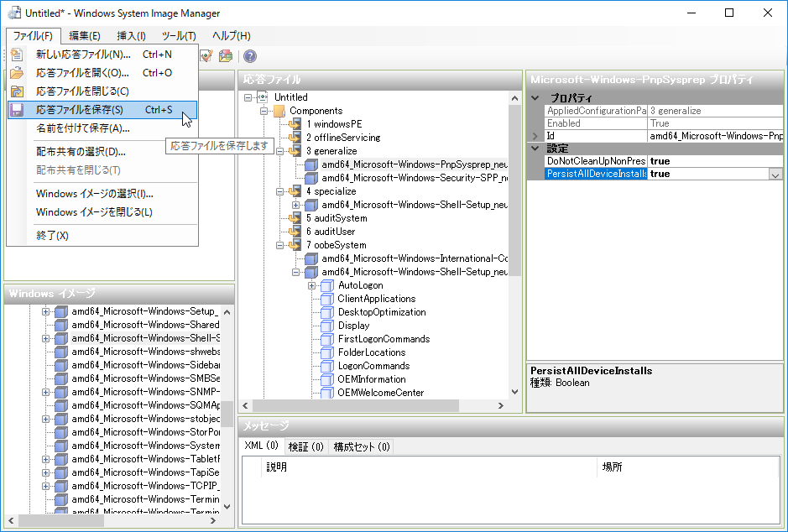The width and height of the screenshot is (788, 532).
Task: Collapse the 7 oobeSystem pass
Action: [x=280, y=245]
